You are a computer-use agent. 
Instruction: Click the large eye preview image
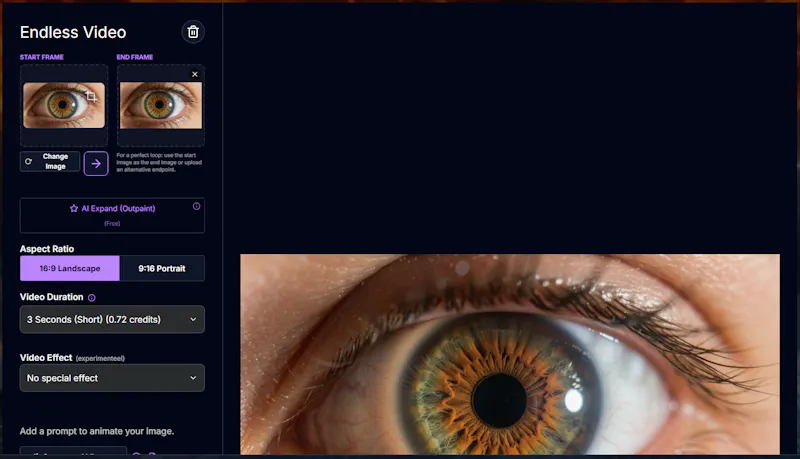tap(510, 354)
